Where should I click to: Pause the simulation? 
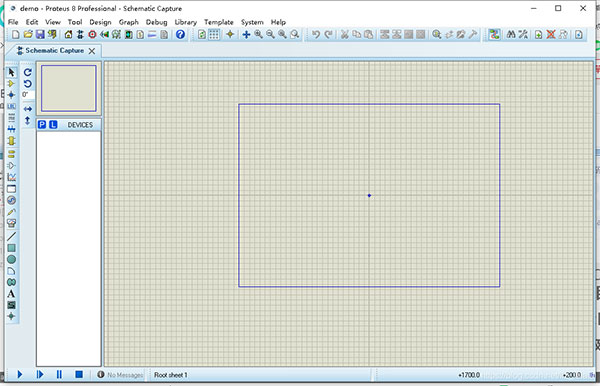tap(59, 375)
